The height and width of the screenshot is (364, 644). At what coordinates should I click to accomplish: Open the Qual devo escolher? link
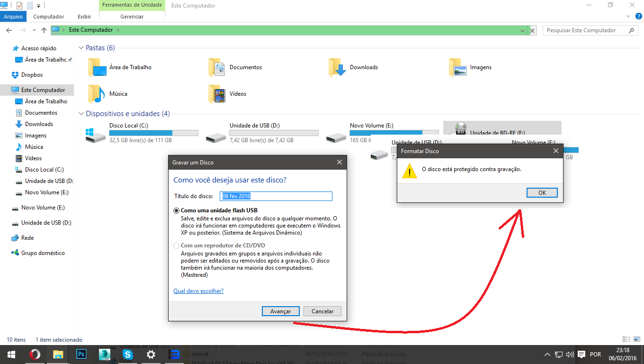pyautogui.click(x=198, y=291)
